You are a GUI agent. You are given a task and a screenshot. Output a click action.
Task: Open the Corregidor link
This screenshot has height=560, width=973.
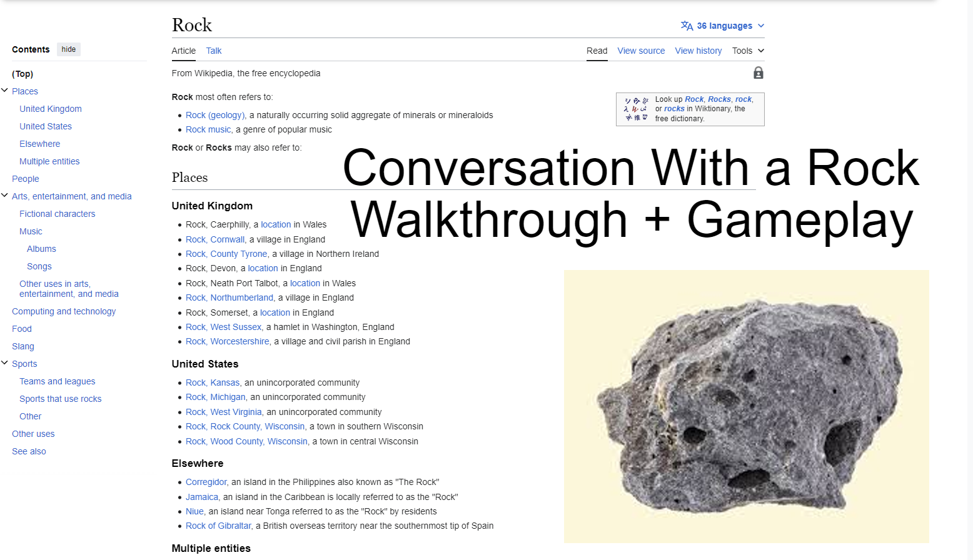[206, 482]
